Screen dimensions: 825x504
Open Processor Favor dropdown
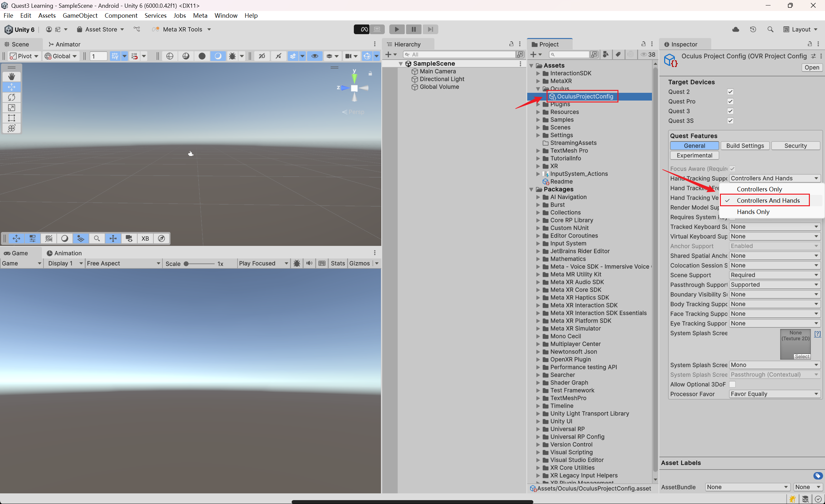(x=774, y=394)
